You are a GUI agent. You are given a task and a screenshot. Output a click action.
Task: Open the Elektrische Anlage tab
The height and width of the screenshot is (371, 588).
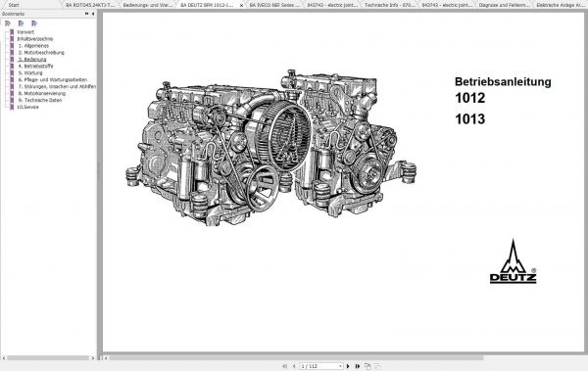point(561,5)
